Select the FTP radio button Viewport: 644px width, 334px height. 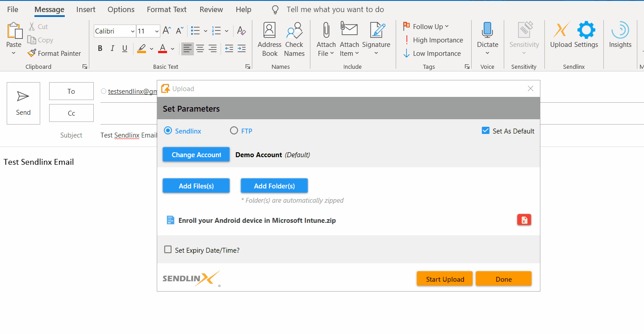pyautogui.click(x=234, y=131)
